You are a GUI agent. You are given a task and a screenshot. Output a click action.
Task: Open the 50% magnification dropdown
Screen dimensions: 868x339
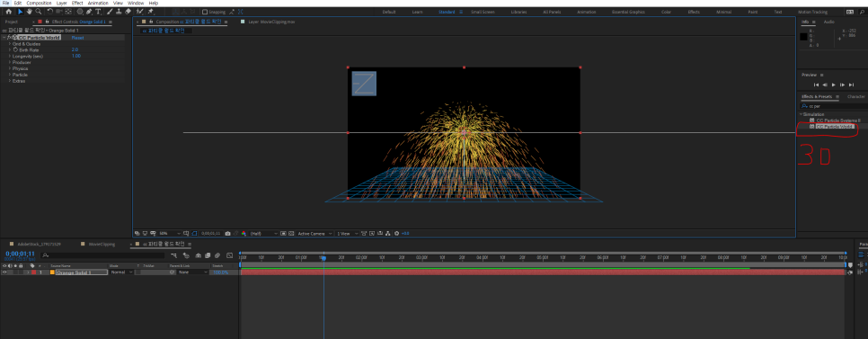click(171, 234)
